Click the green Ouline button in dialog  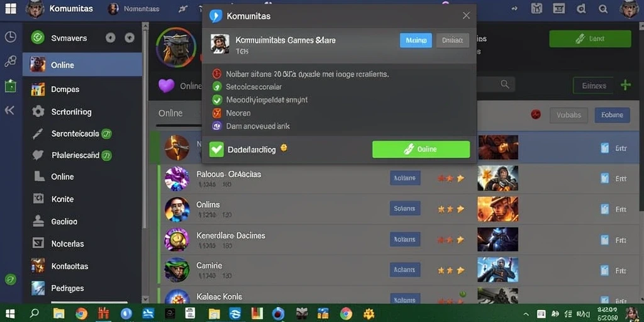[421, 150]
